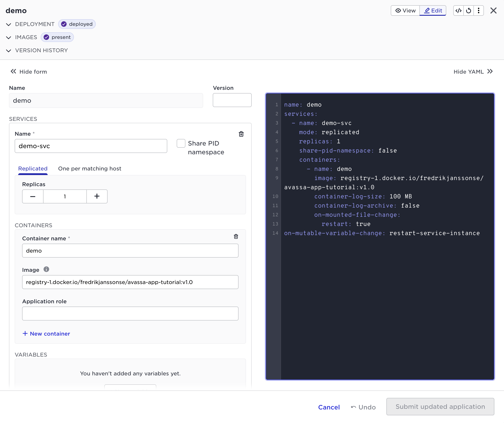This screenshot has height=423, width=504.
Task: Focus the Image path input field
Action: click(x=130, y=282)
